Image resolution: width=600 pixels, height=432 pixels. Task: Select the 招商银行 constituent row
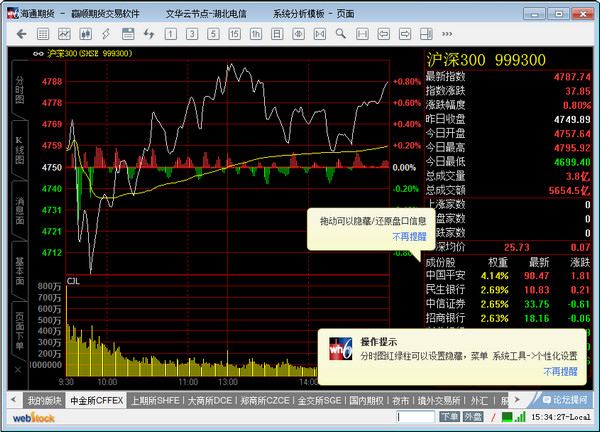coord(508,318)
